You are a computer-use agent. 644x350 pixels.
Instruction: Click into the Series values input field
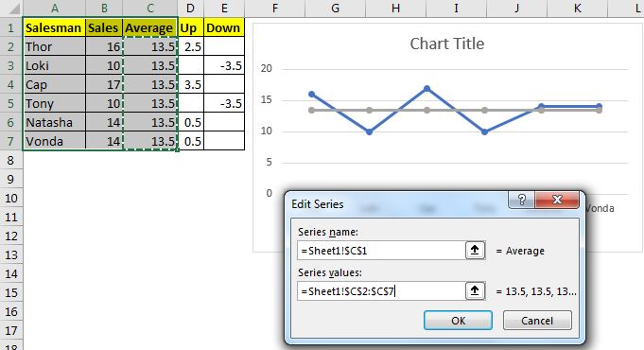381,290
